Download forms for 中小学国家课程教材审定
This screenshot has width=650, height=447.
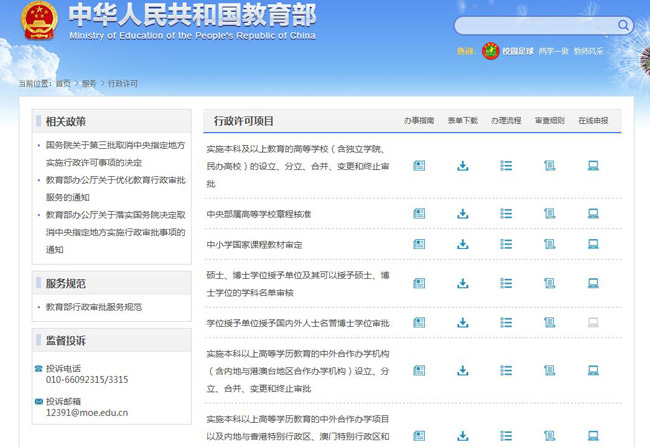463,243
